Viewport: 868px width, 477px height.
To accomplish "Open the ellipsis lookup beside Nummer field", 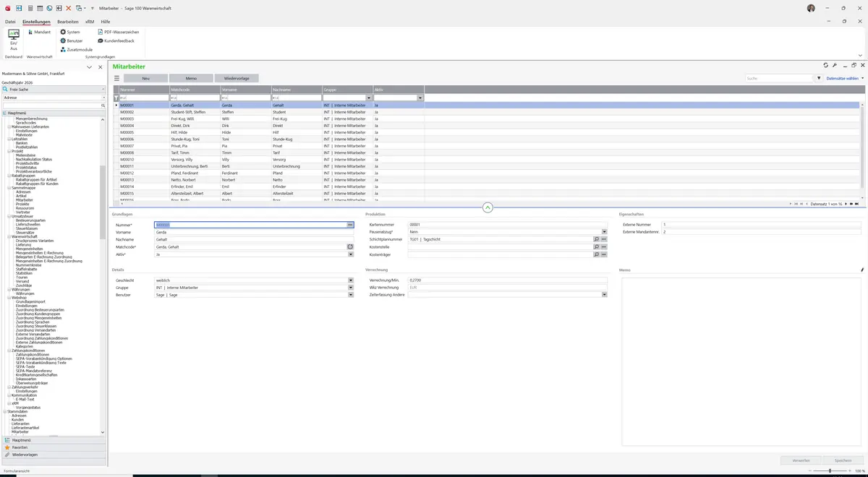I will click(350, 225).
